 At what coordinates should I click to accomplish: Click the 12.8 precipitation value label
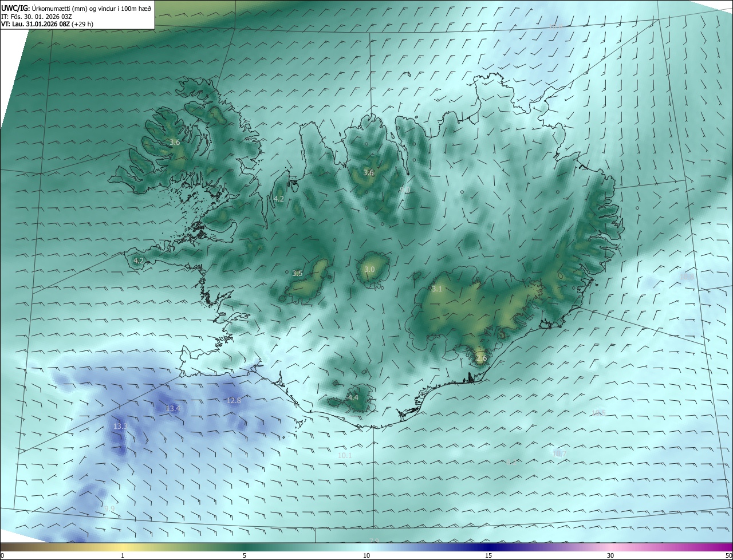234,400
